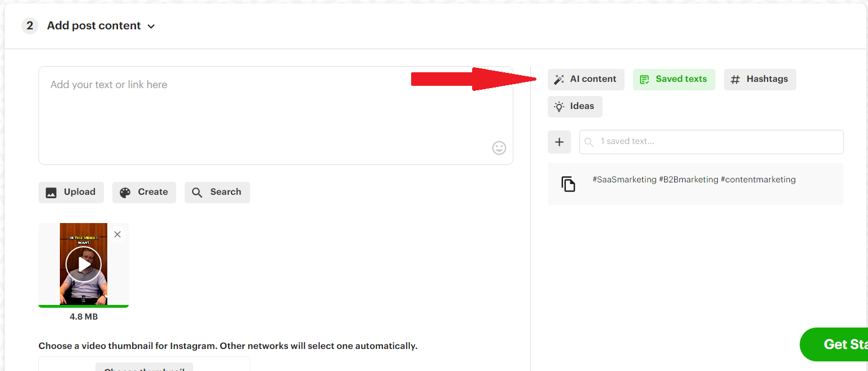The image size is (868, 371).
Task: Click the green upload progress bar
Action: point(83,305)
